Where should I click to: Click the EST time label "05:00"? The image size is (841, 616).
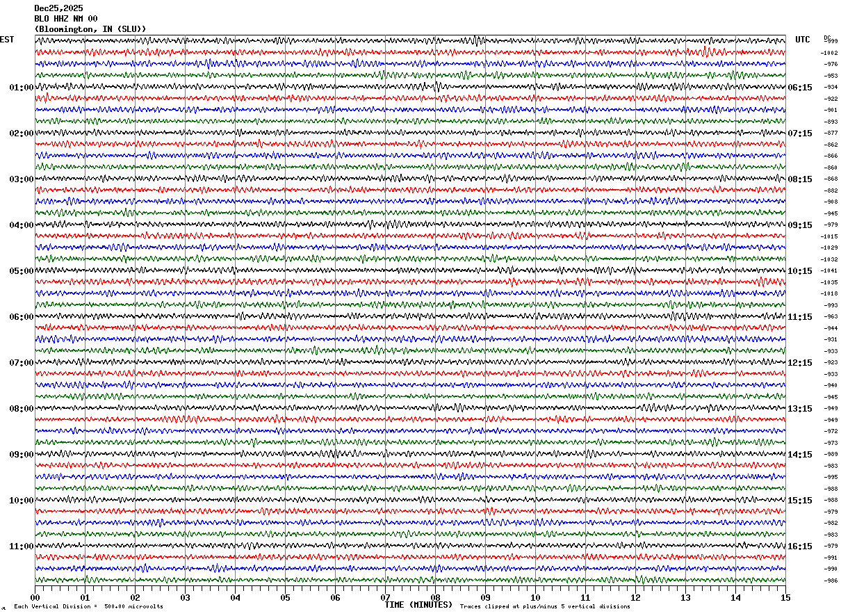[x=22, y=271]
